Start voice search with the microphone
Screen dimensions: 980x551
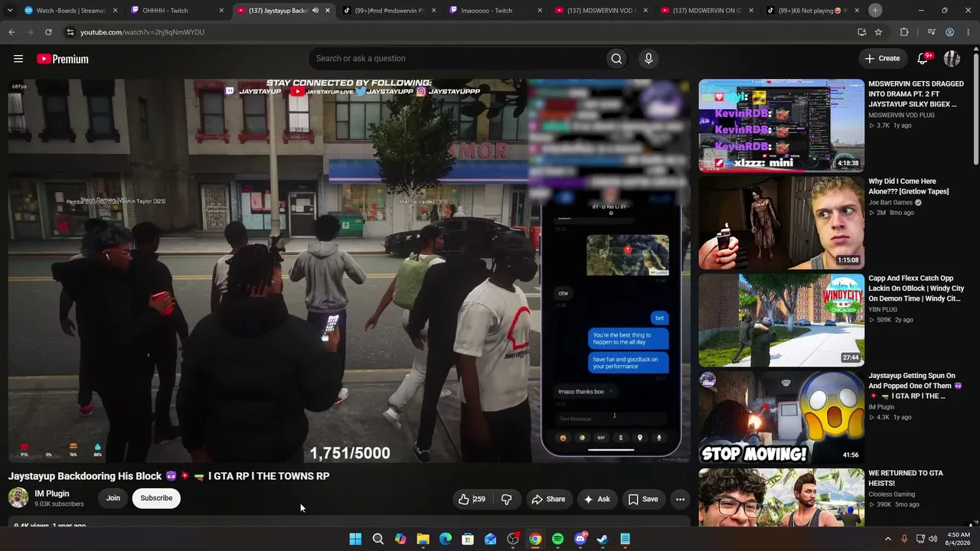(648, 59)
